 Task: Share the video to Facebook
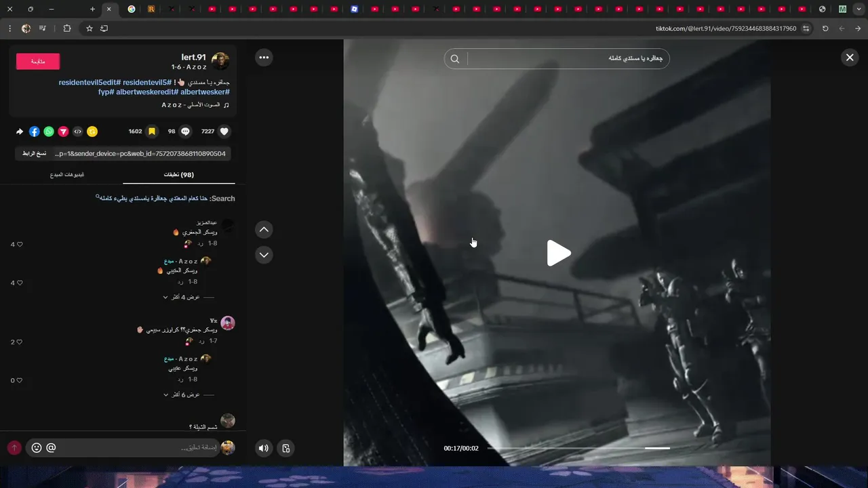[35, 131]
